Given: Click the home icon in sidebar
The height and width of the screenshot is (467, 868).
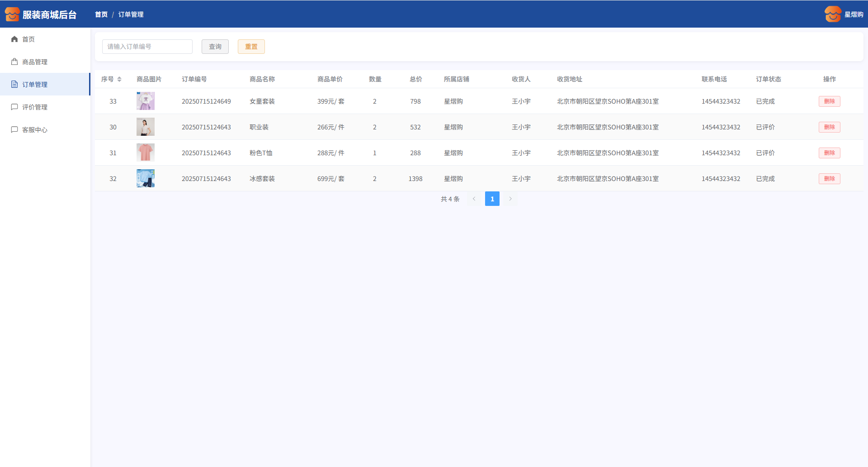Looking at the screenshot, I should click(x=14, y=39).
